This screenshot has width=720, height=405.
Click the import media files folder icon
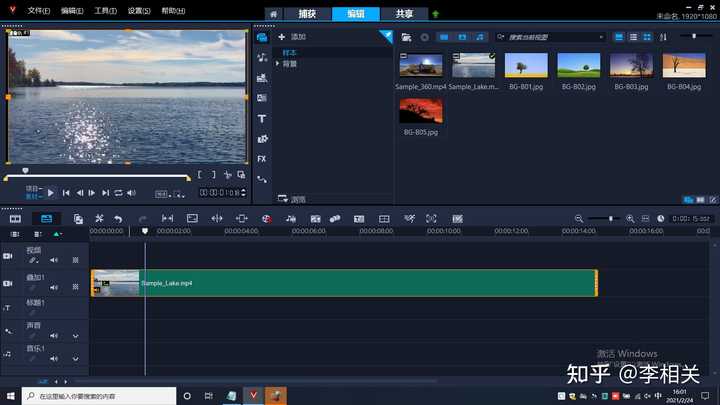[x=407, y=37]
